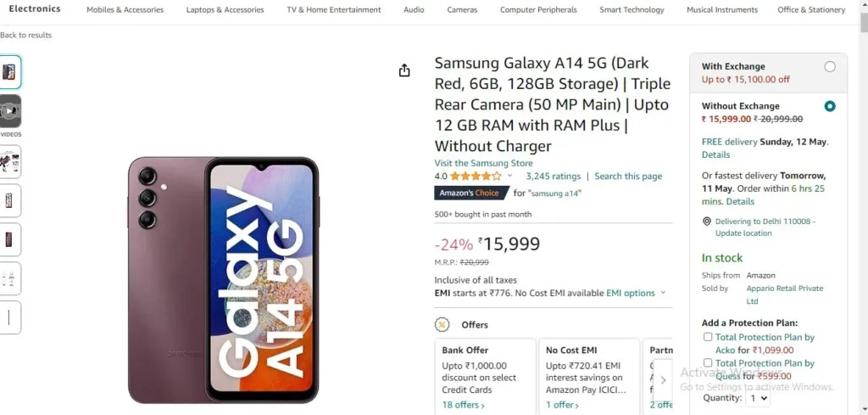Check Total Protection Plan by Acko

coord(708,337)
